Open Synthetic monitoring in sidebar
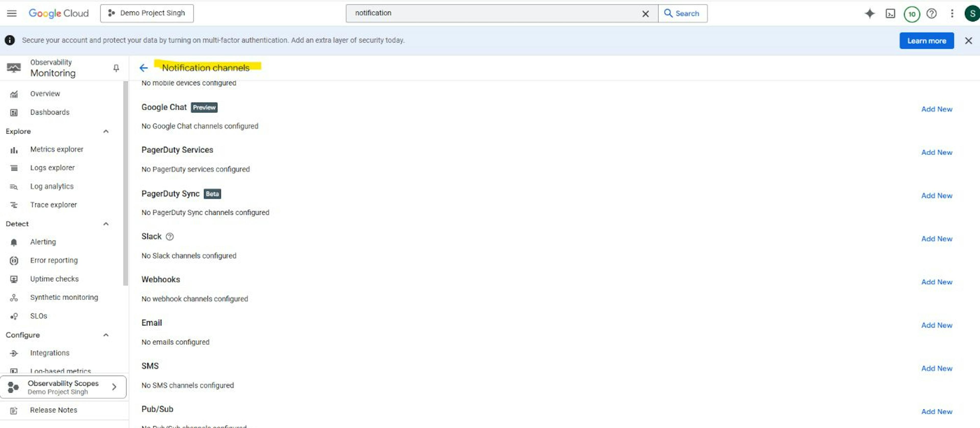Image resolution: width=980 pixels, height=428 pixels. (x=64, y=296)
